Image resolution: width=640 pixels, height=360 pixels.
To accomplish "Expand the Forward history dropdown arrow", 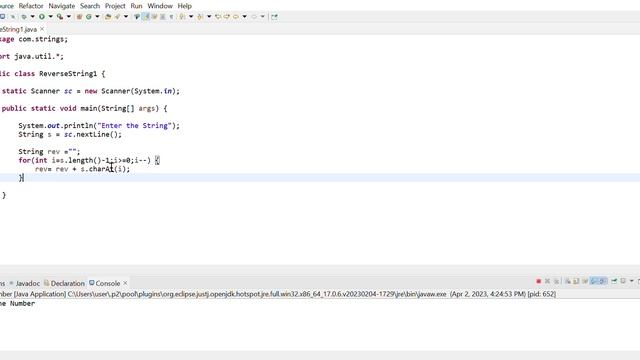I will click(262, 17).
